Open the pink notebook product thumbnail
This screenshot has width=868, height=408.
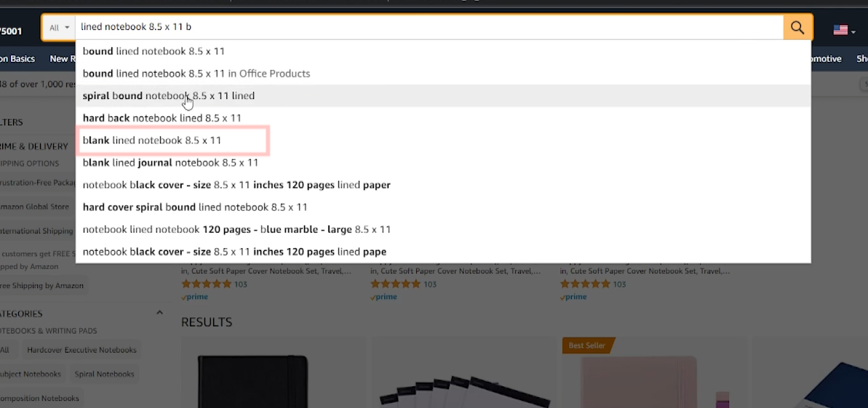click(640, 383)
